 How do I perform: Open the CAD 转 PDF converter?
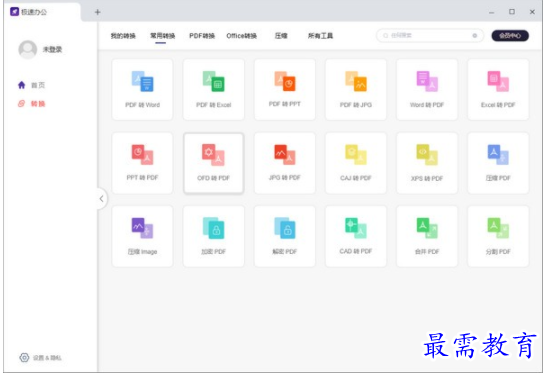[x=356, y=236]
